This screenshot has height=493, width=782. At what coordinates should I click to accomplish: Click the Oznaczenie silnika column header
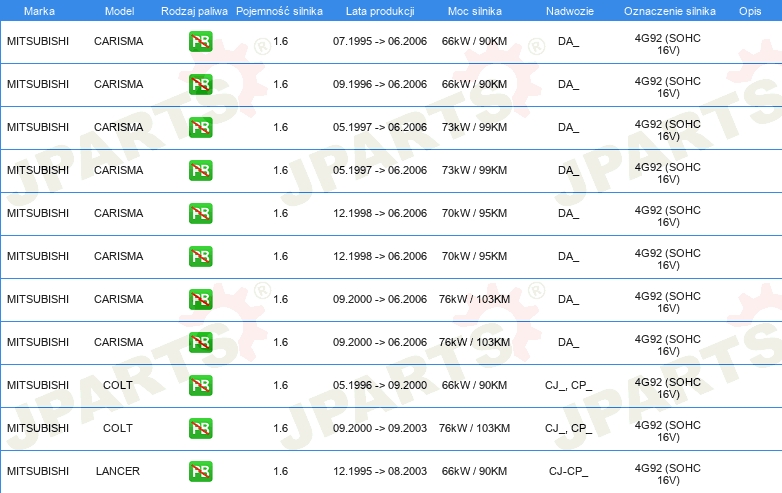click(670, 11)
